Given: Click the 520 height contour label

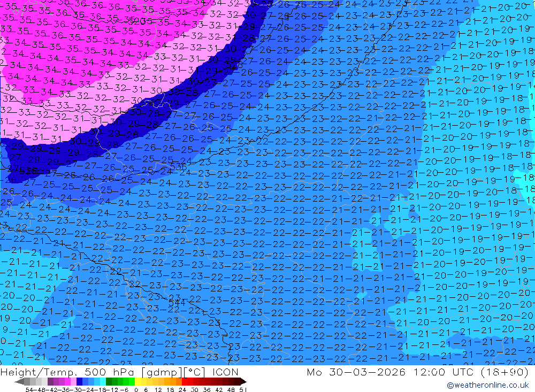Looking at the screenshot, I should (136, 21).
